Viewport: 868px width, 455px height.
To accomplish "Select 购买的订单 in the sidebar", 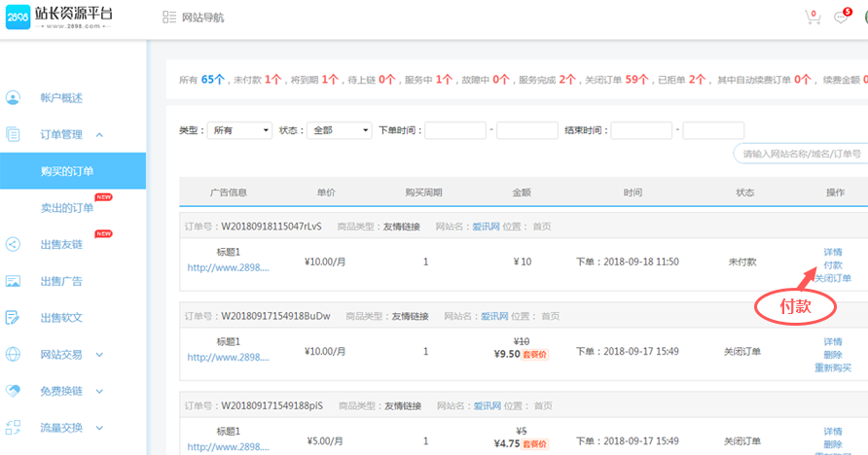I will 67,171.
